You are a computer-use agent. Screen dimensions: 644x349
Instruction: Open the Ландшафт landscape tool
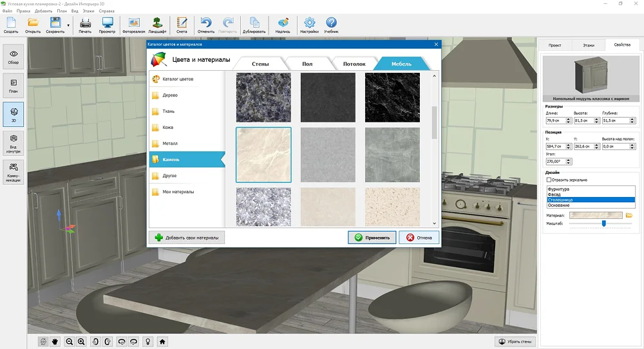pos(157,25)
